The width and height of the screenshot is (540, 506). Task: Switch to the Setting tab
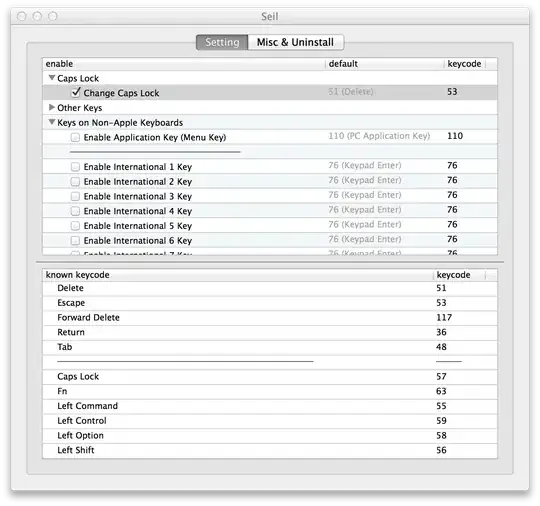tap(222, 42)
